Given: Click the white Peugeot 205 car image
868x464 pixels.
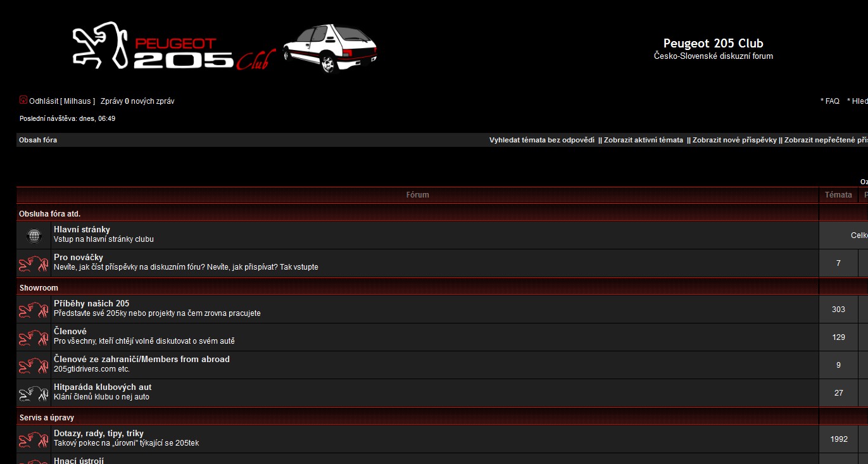Looking at the screenshot, I should (330, 48).
